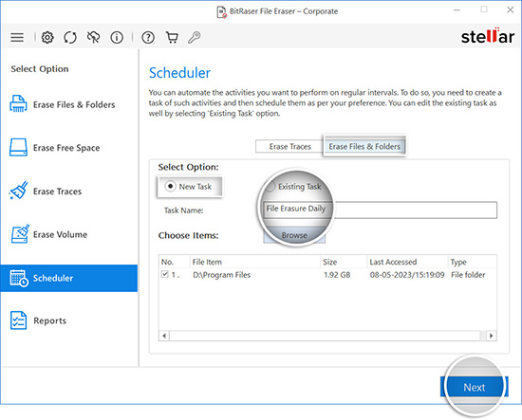This screenshot has width=522, height=420.
Task: Click the scroll right arrow
Action: (x=492, y=336)
